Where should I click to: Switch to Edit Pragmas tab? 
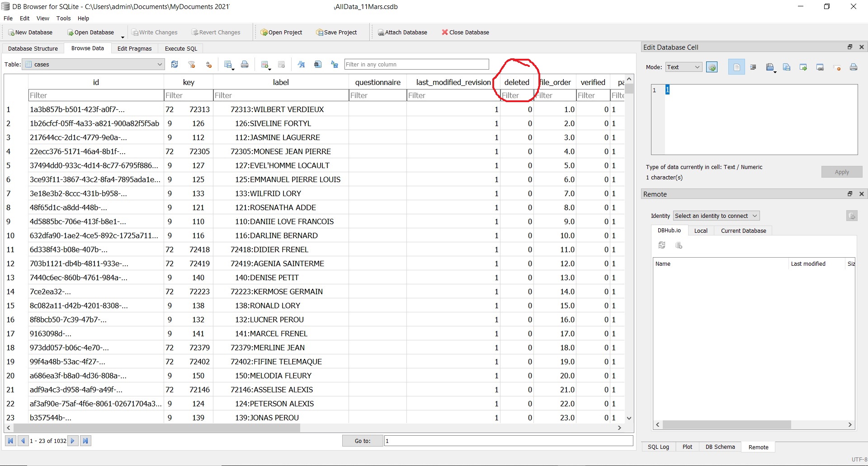click(135, 49)
